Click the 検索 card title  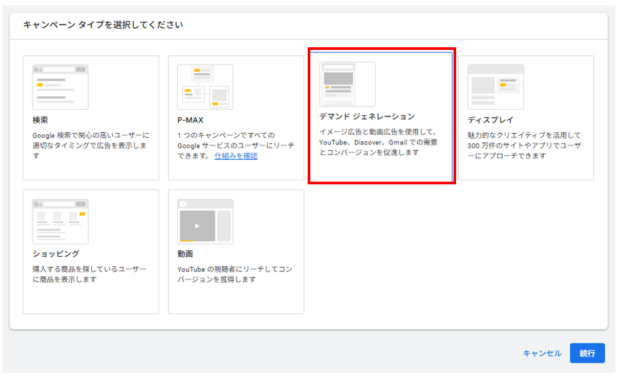(x=40, y=120)
